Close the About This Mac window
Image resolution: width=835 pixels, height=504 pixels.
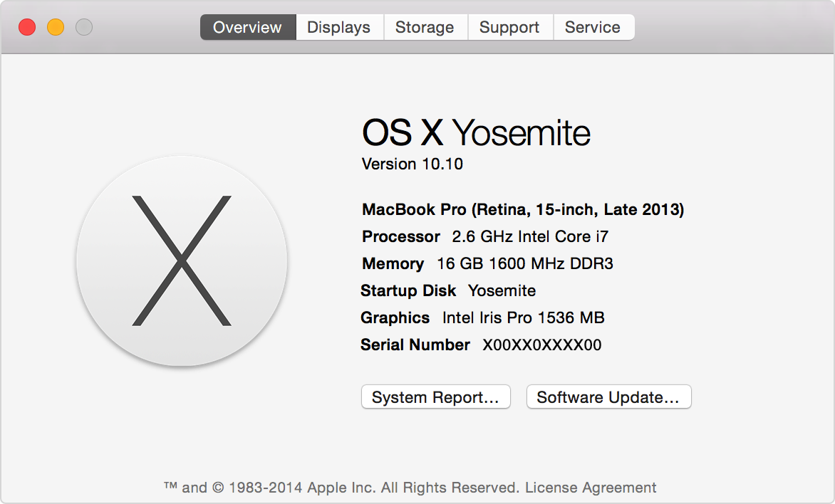(x=27, y=28)
